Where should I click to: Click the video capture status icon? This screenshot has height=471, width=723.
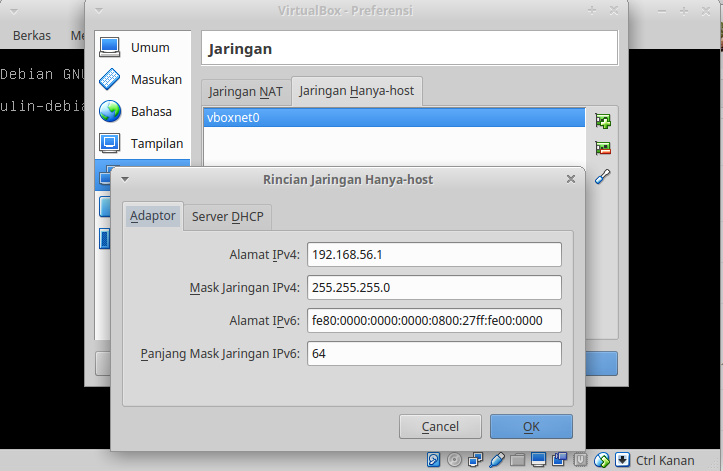tap(559, 460)
